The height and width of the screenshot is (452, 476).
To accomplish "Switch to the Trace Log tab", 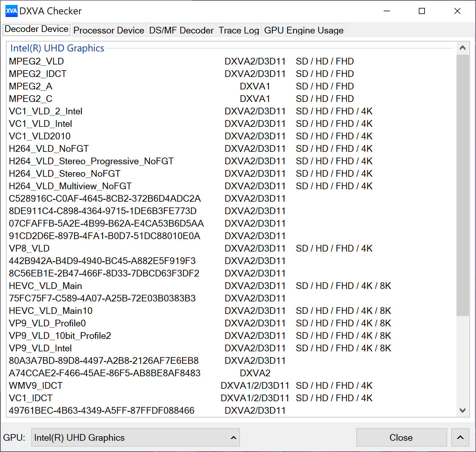I will click(x=239, y=30).
